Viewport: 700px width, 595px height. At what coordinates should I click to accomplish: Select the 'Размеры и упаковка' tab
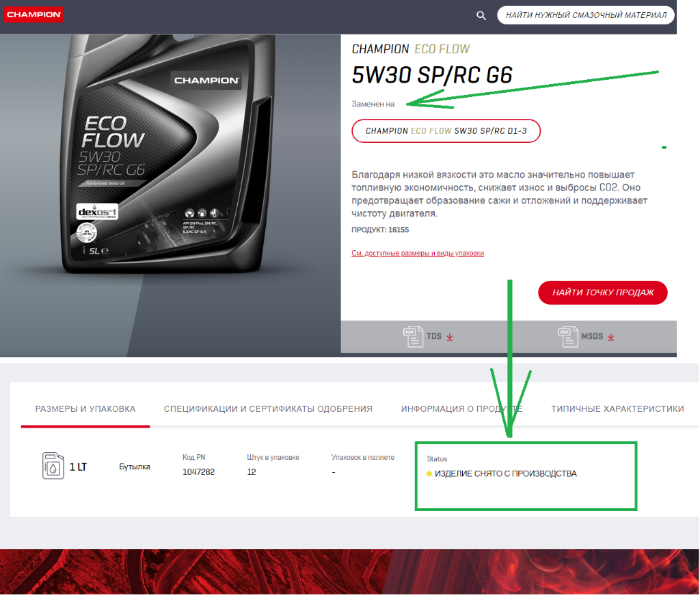pyautogui.click(x=85, y=409)
